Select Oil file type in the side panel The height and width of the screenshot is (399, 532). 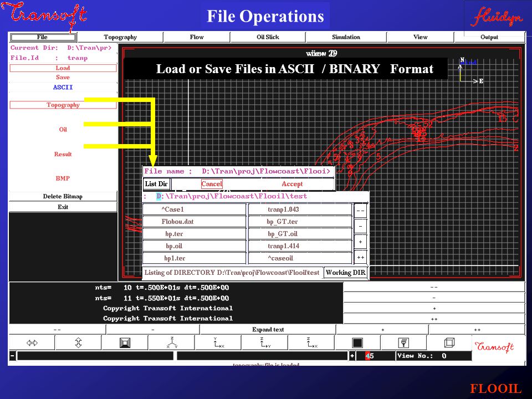pos(63,129)
